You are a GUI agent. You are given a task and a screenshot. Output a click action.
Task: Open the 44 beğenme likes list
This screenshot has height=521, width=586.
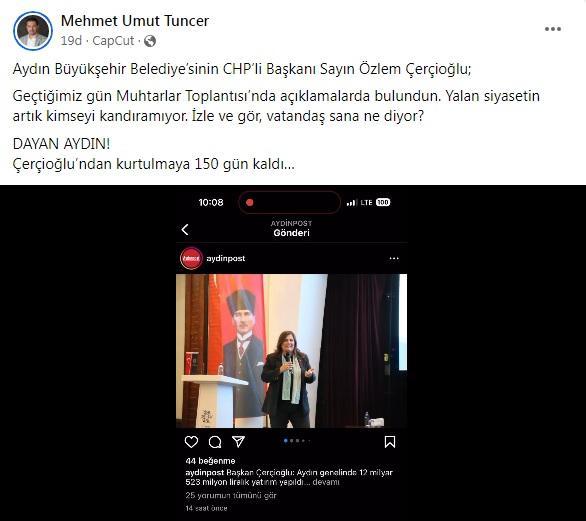[x=210, y=461]
